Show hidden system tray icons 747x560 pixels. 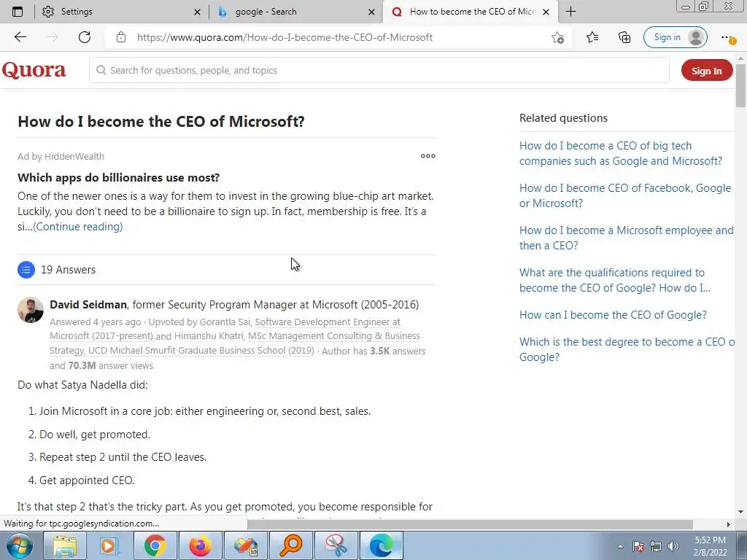point(620,546)
